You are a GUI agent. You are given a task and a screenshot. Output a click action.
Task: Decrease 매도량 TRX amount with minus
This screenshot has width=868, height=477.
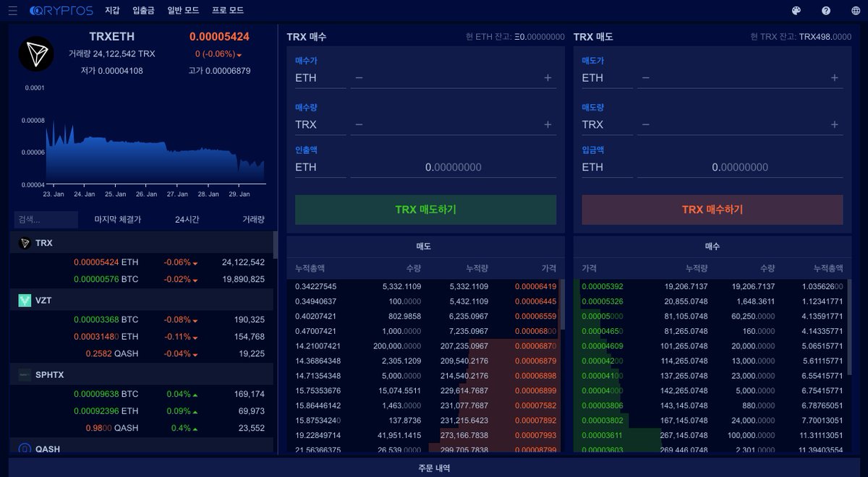(646, 124)
